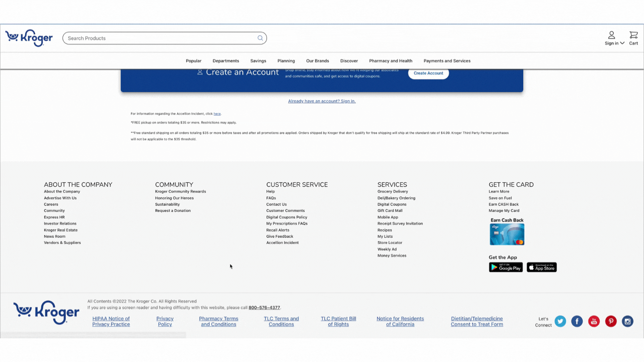
Task: Open the Instagram social icon
Action: (x=628, y=321)
